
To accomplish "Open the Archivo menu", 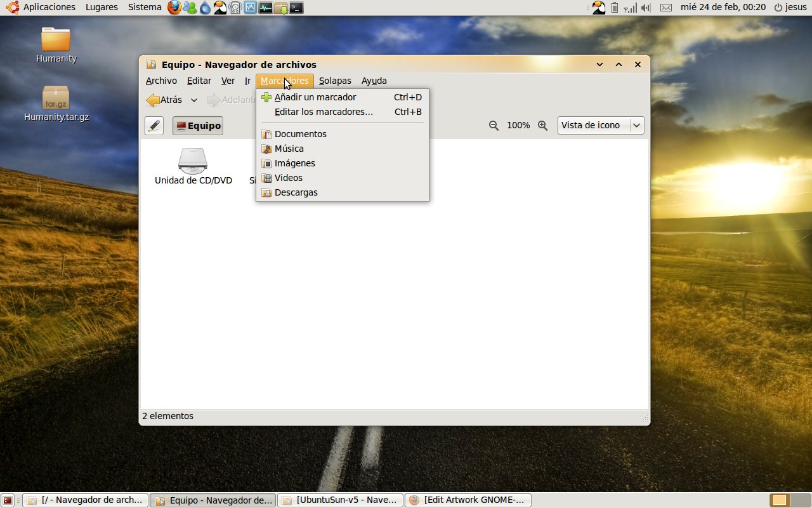I will pyautogui.click(x=161, y=81).
